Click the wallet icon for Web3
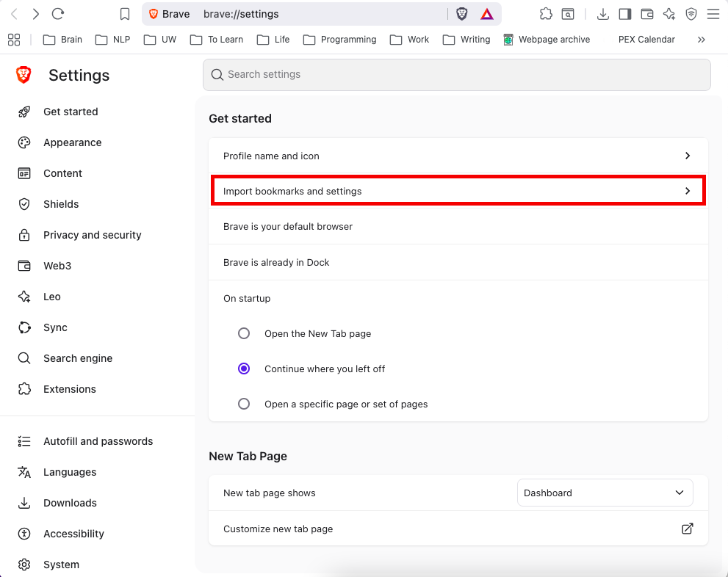728x577 pixels. [24, 266]
